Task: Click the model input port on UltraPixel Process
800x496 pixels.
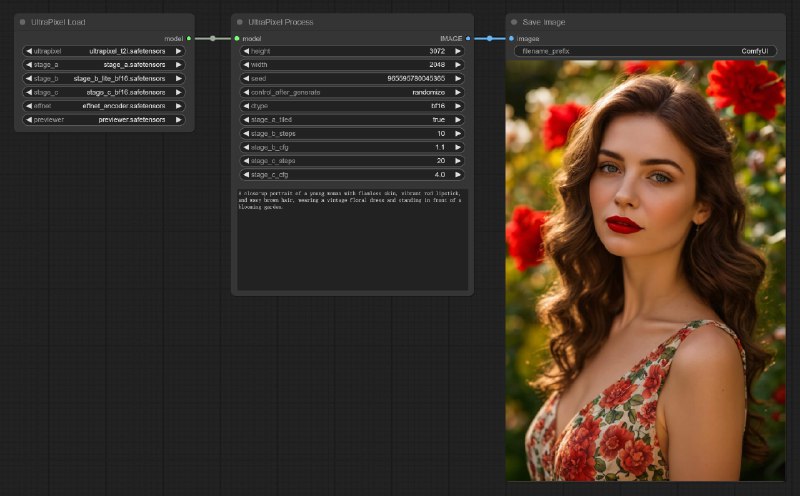Action: pos(237,38)
